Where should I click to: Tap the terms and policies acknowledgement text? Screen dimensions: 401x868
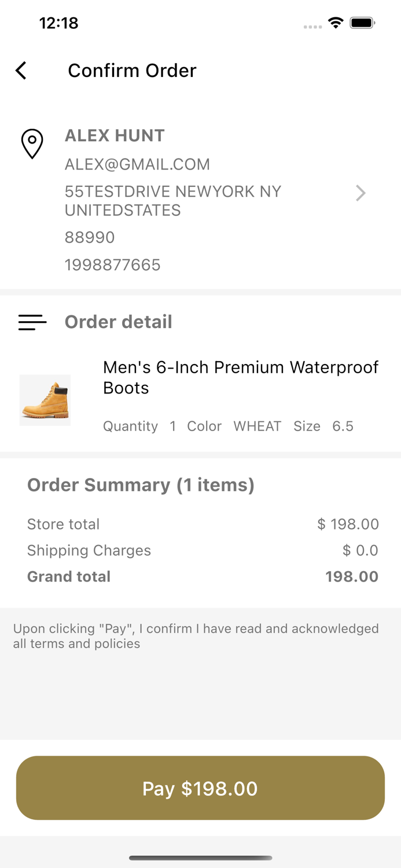pos(196,636)
